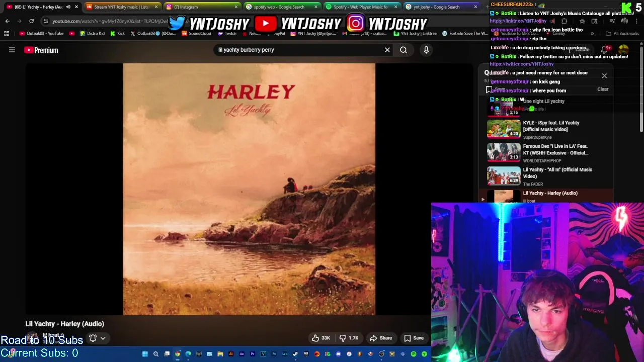Open the SoundCloud bookmark

pos(197,34)
